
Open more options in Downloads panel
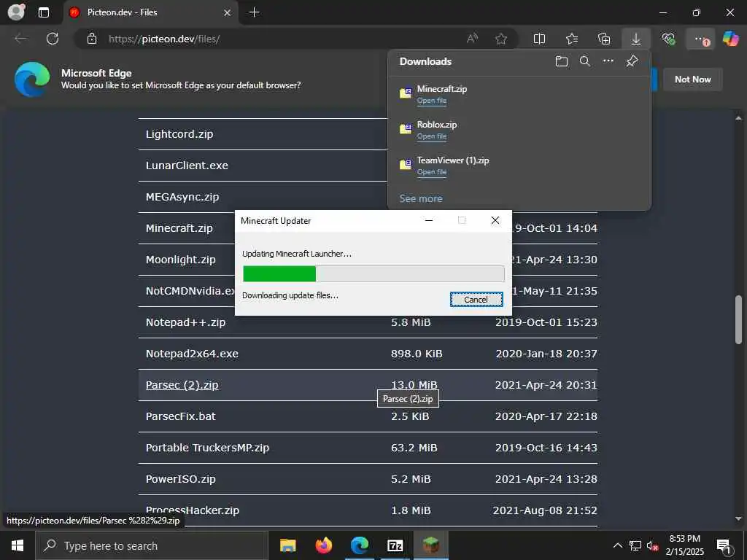[x=608, y=61]
